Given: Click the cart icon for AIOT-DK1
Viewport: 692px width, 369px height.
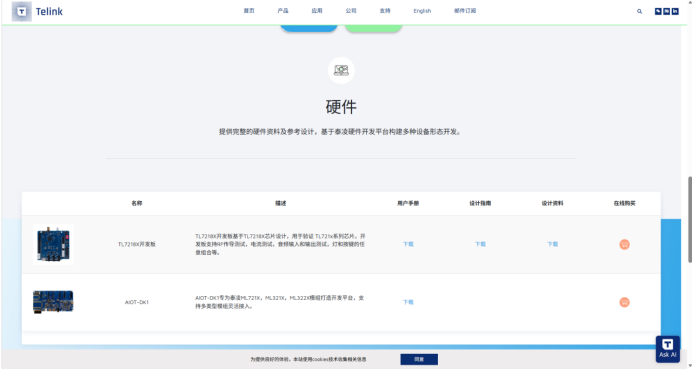Looking at the screenshot, I should (x=624, y=302).
